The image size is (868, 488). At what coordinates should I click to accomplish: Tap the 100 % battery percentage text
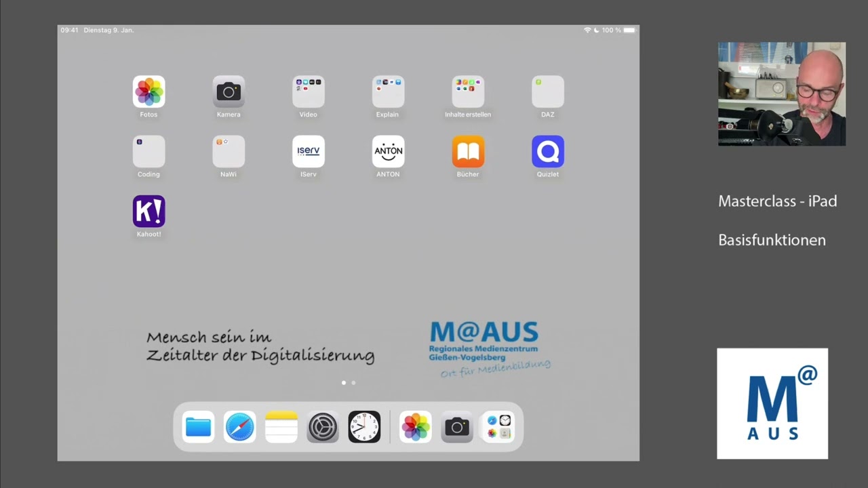[611, 30]
